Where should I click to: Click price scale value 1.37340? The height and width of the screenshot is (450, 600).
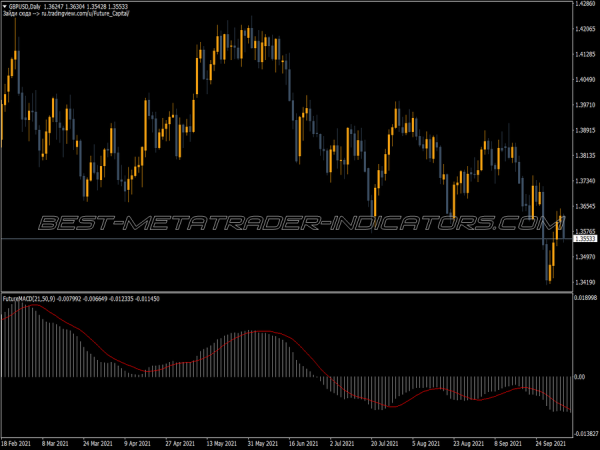pyautogui.click(x=585, y=181)
